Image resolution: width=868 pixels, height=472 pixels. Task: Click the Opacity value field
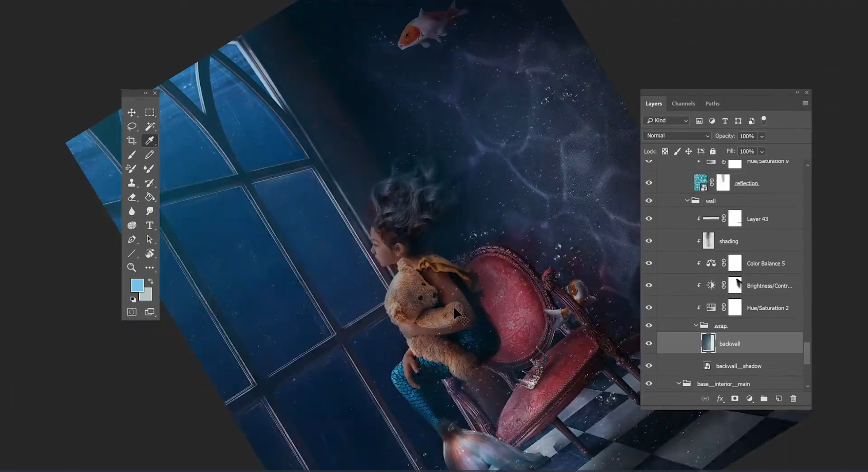point(747,136)
